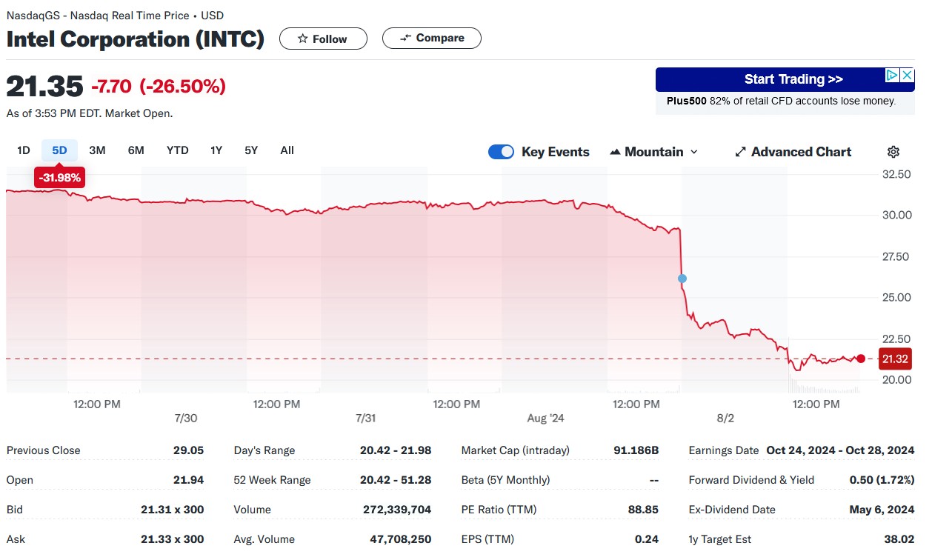Click the Open value 21.94
The image size is (932, 560).
coord(188,480)
